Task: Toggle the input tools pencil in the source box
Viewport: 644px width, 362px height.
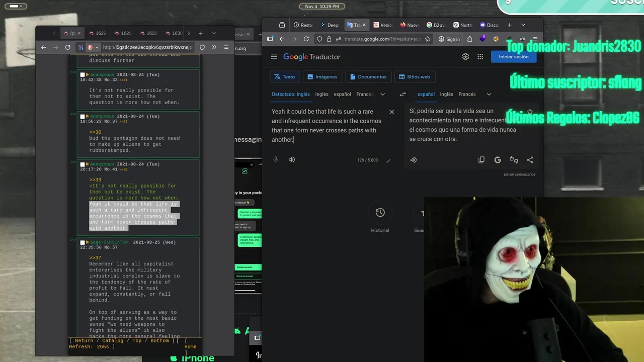Action: (388, 160)
